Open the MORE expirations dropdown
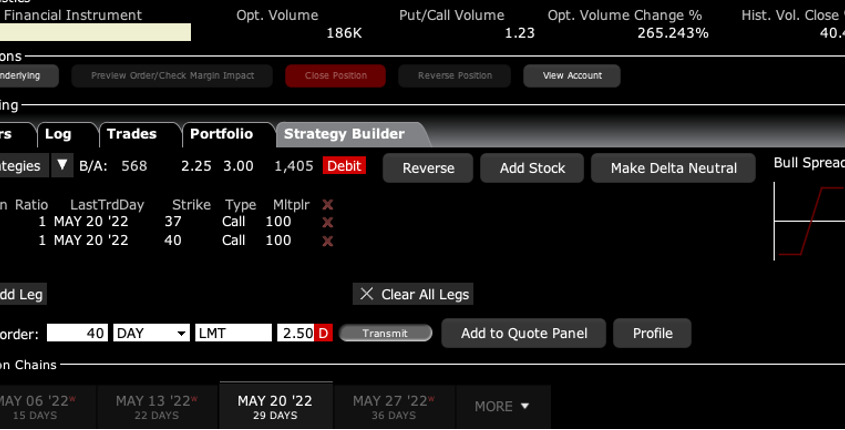 pos(501,406)
